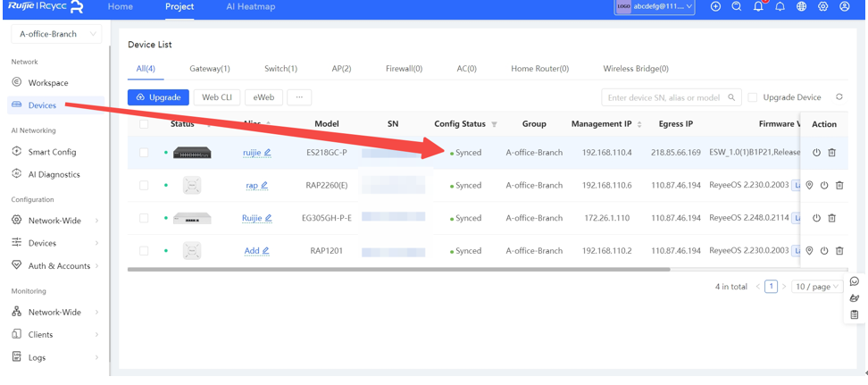Viewport: 868px width, 385px height.
Task: Expand Devices under Configuration
Action: click(x=56, y=243)
